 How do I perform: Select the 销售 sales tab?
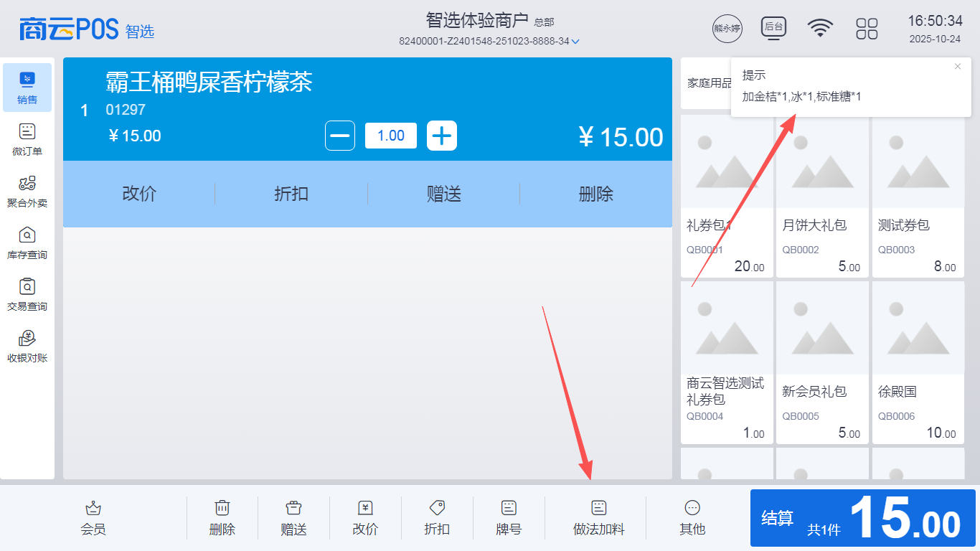(27, 88)
